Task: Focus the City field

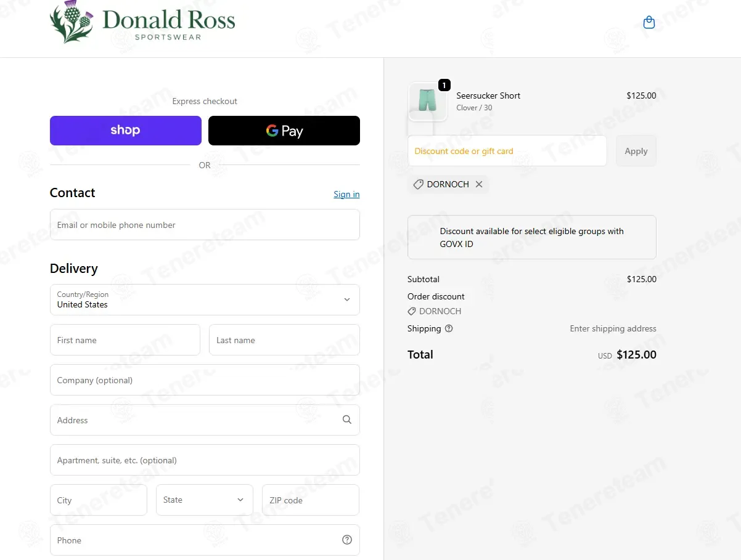Action: point(99,500)
